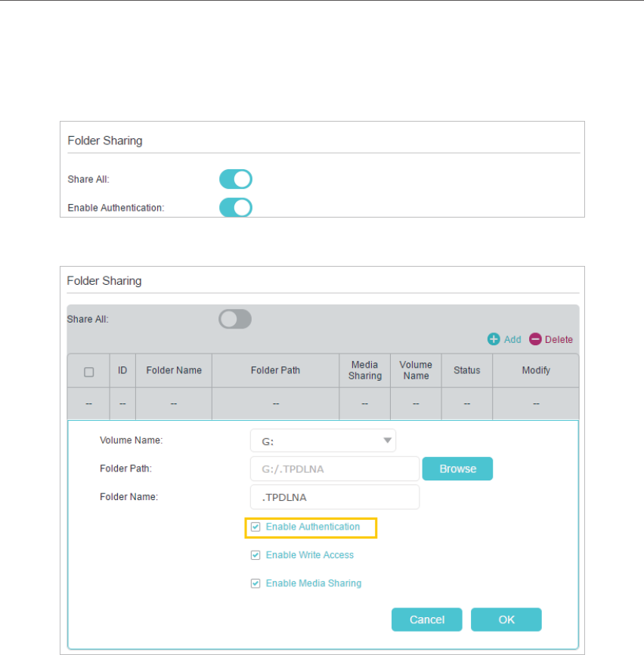Click the Volume Name dropdown arrow
644x655 pixels.
tap(388, 440)
